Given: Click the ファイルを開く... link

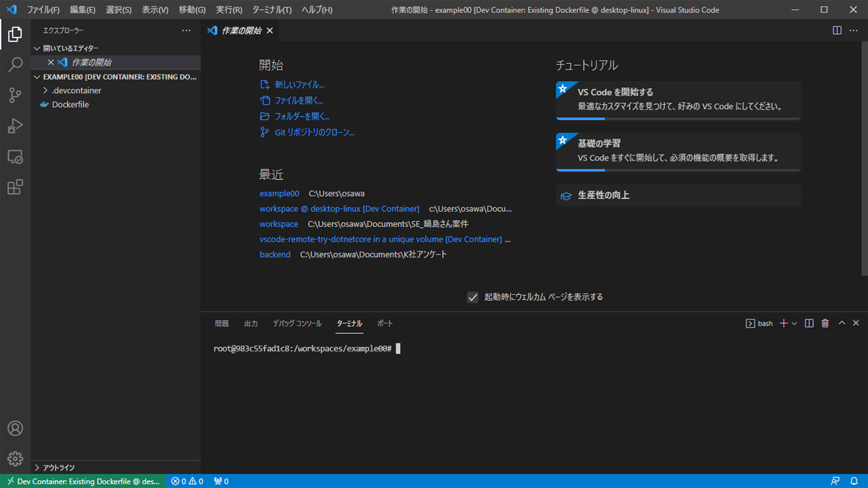Looking at the screenshot, I should [299, 100].
